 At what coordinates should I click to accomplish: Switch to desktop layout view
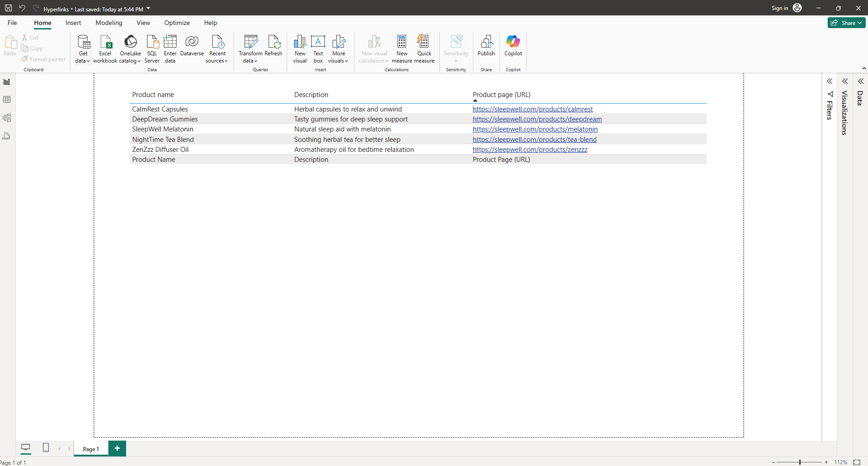26,448
